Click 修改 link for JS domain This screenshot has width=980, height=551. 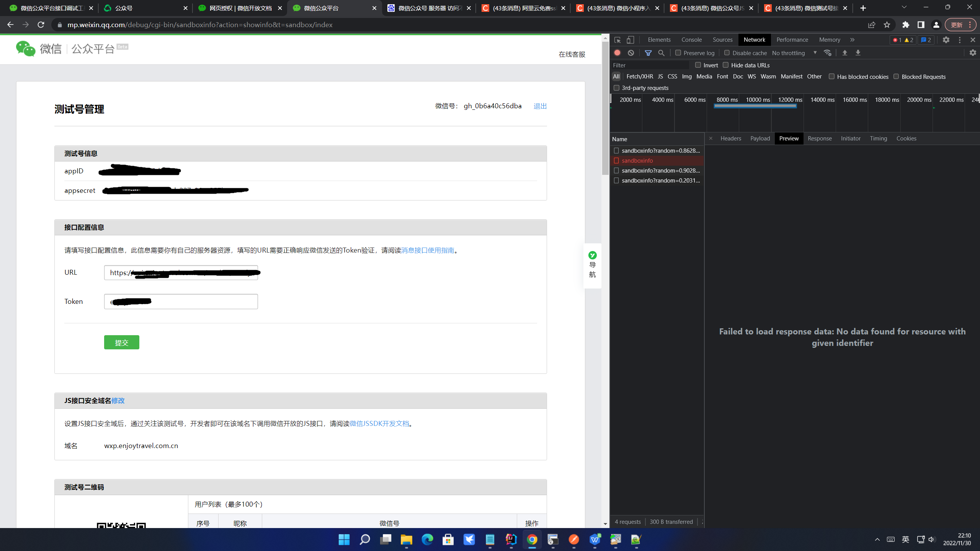coord(118,401)
